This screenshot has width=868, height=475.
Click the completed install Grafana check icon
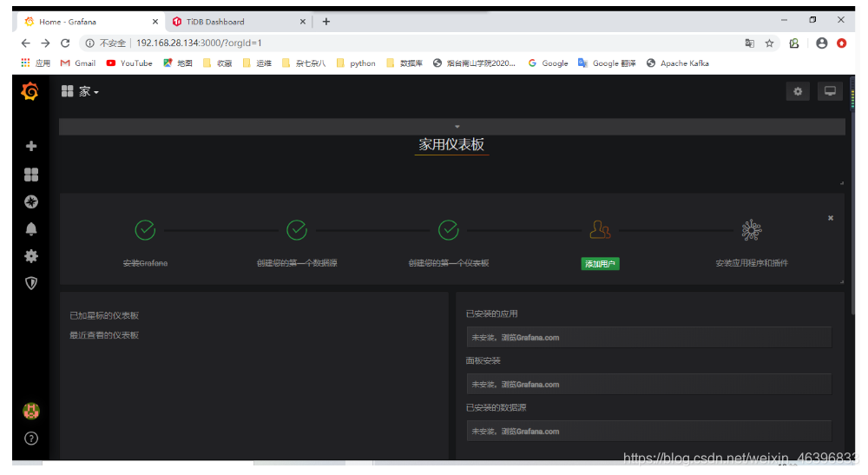(145, 230)
